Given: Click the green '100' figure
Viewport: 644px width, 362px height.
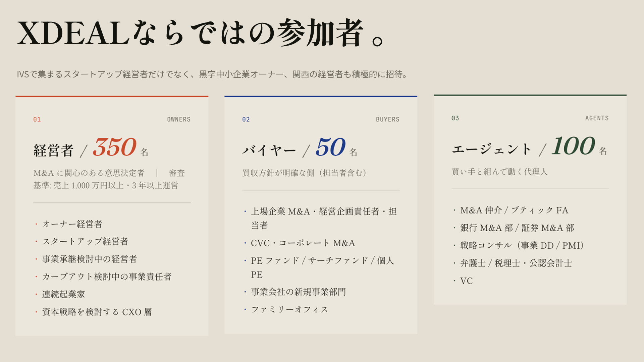Looking at the screenshot, I should pos(574,146).
